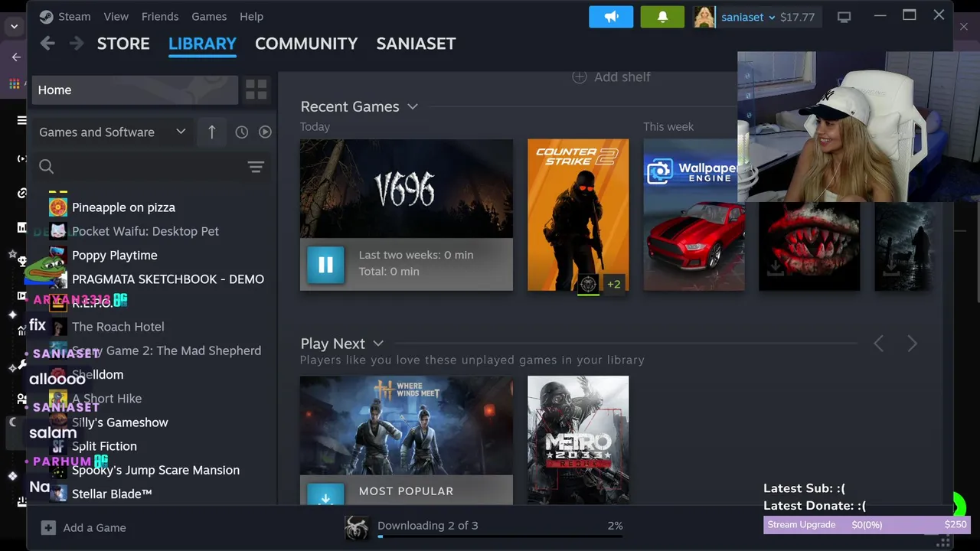Enter Big Picture mode via monitor icon
Viewport: 980px width, 551px height.
tap(844, 16)
